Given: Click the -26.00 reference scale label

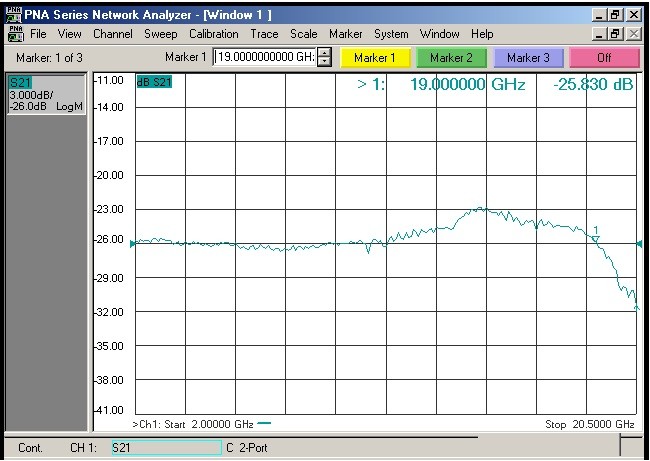Looking at the screenshot, I should tap(109, 239).
